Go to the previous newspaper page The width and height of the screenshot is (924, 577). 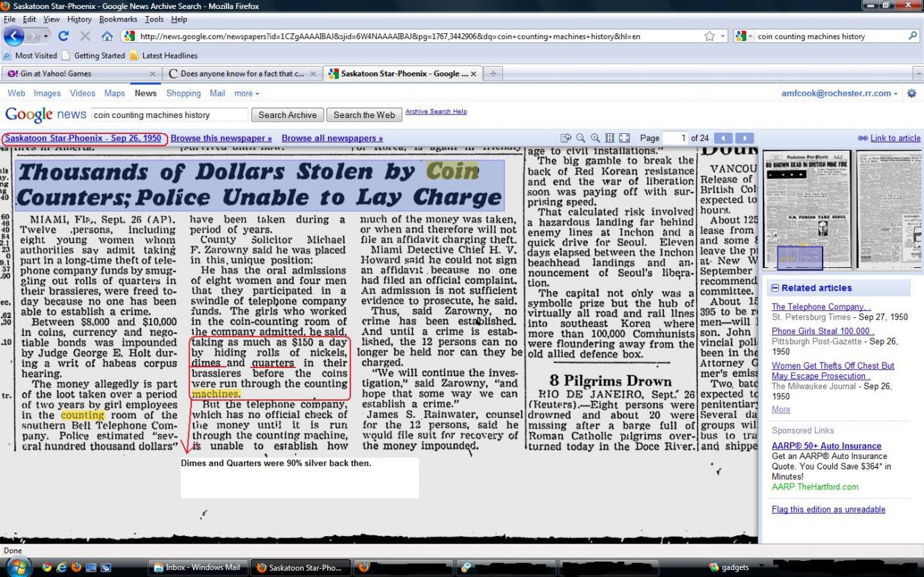[x=724, y=138]
